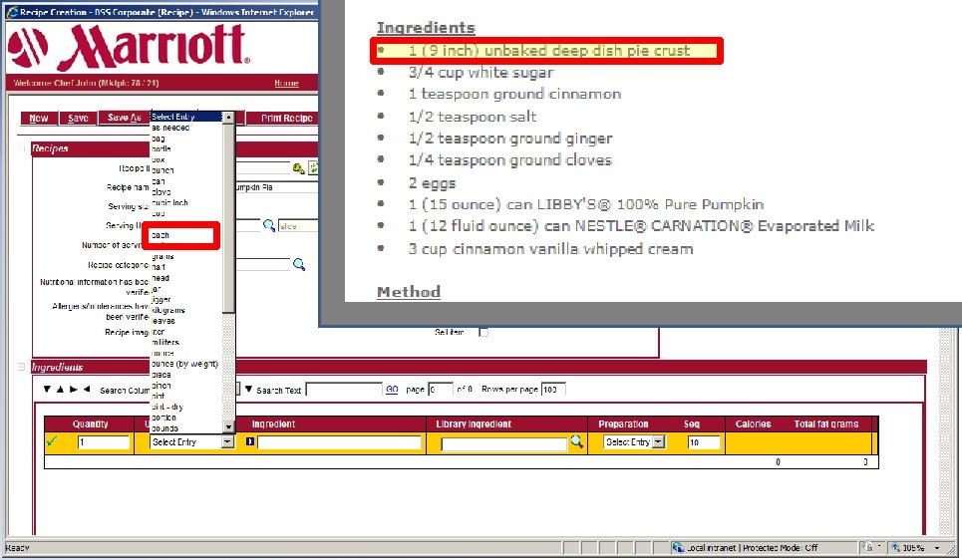This screenshot has height=560, width=962.
Task: Click the blue info icon before Ingredient field
Action: tap(249, 441)
